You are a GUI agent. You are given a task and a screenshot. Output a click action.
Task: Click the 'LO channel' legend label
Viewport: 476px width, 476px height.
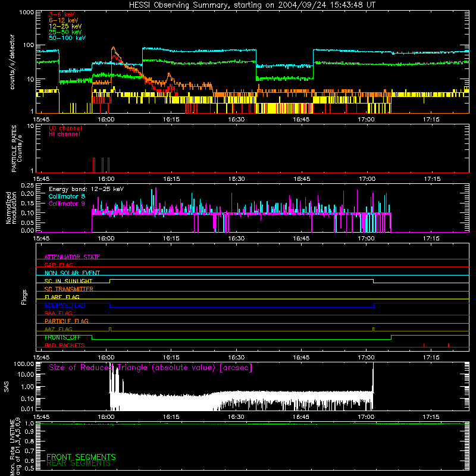pos(65,128)
